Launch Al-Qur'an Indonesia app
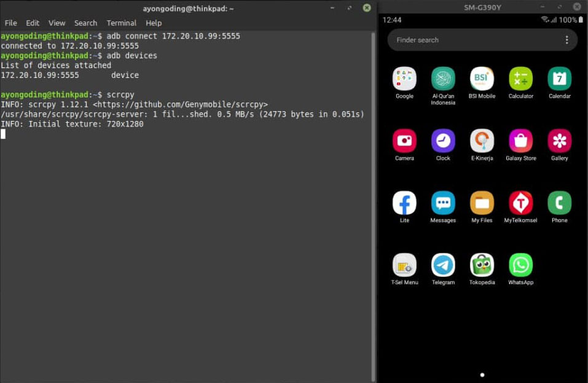 point(443,79)
